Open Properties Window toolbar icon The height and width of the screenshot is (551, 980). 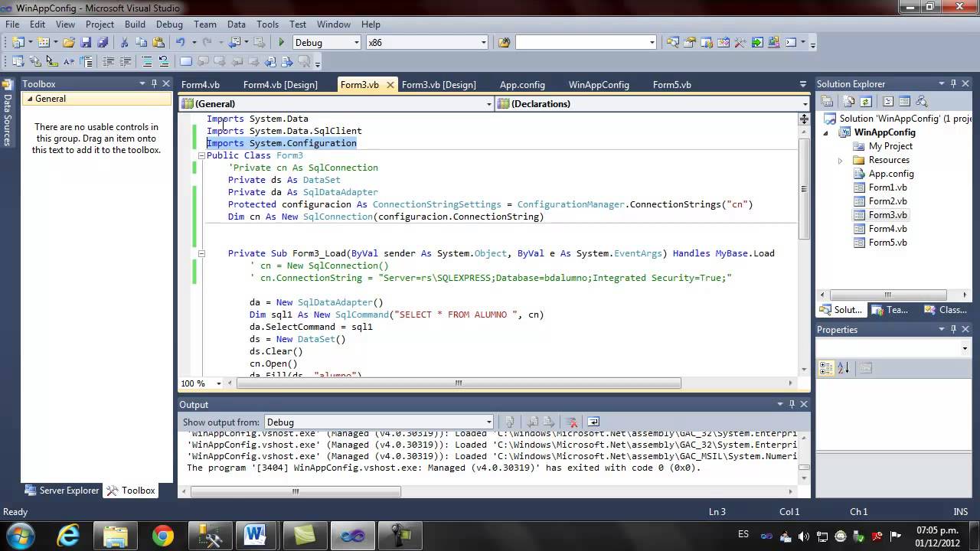click(x=689, y=42)
